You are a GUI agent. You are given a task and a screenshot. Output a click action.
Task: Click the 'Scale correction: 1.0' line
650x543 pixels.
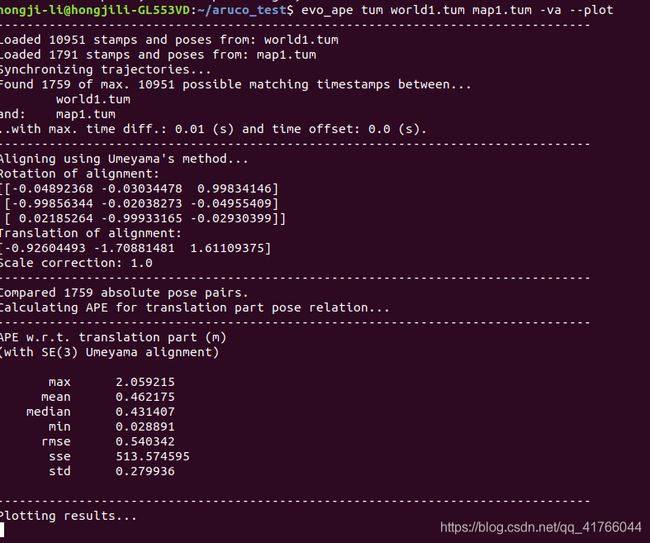click(x=76, y=263)
